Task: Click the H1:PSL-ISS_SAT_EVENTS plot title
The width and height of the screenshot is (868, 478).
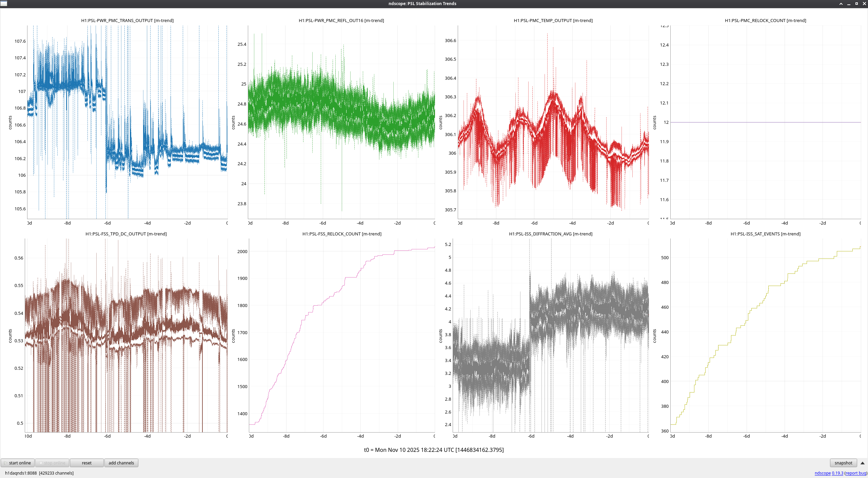Action: [x=765, y=234]
